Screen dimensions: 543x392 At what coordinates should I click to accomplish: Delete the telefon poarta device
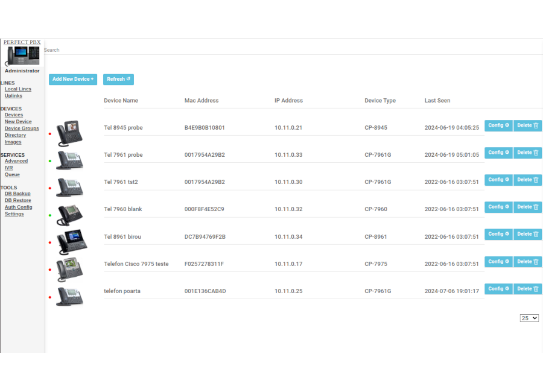point(527,289)
